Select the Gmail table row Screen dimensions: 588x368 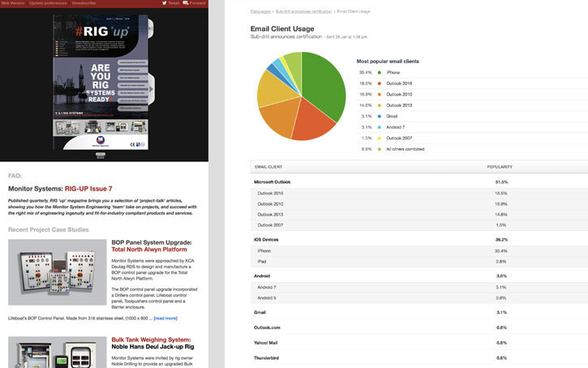(419, 313)
